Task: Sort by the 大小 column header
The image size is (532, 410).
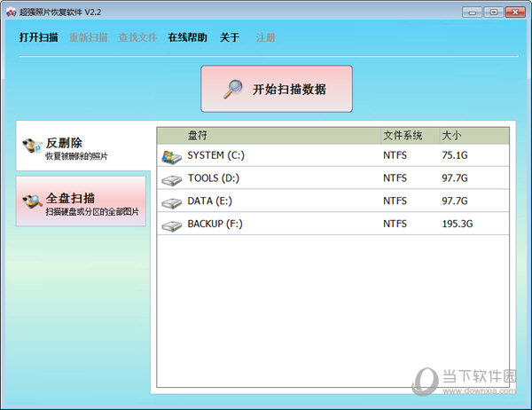Action: click(451, 136)
